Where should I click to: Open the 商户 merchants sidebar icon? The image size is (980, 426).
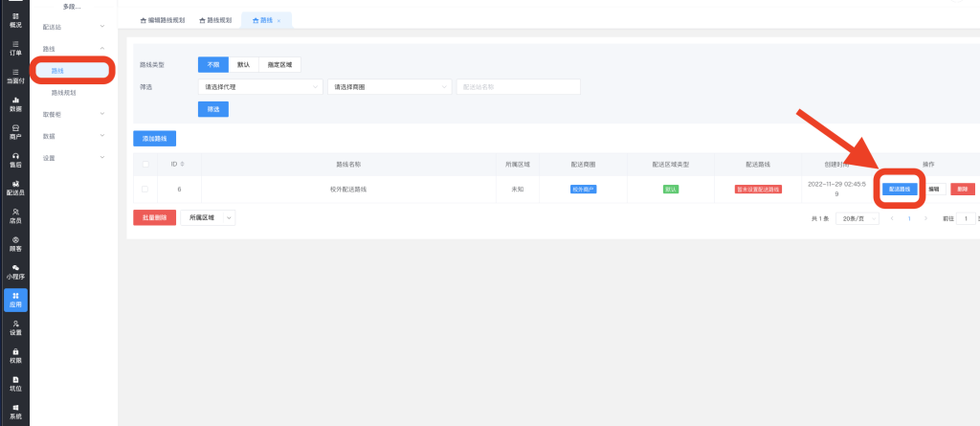14,131
